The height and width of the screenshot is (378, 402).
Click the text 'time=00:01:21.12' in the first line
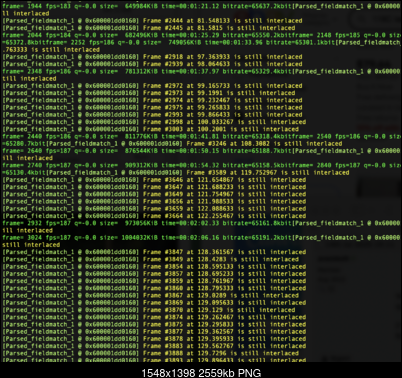[190, 6]
